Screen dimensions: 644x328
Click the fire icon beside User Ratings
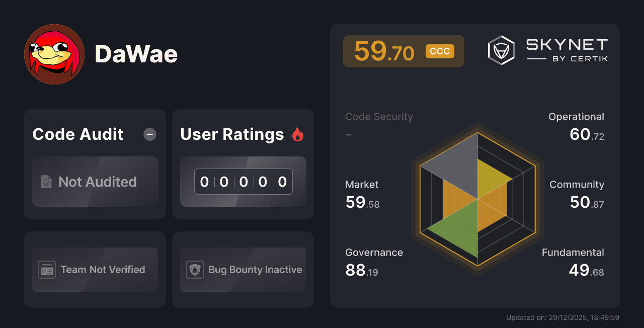[298, 134]
